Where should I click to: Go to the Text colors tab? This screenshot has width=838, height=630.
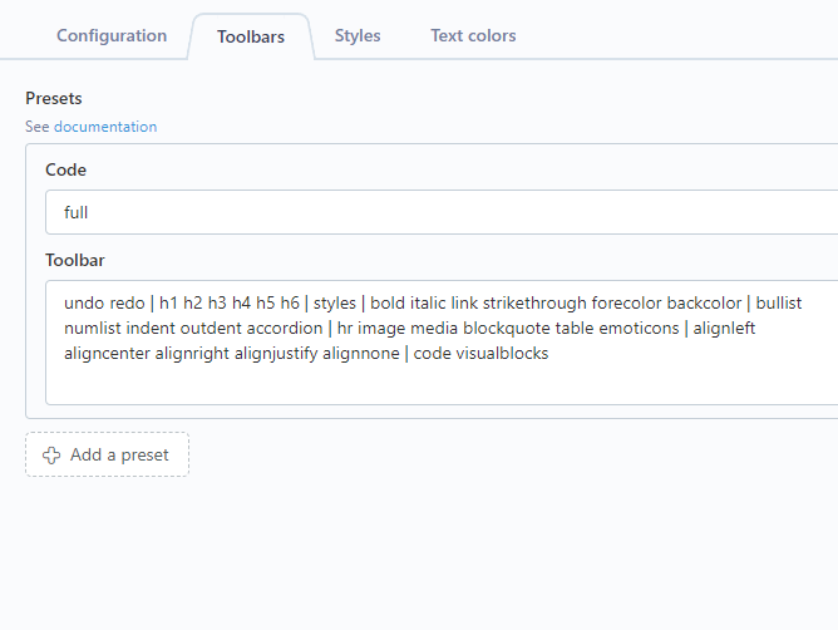tap(474, 36)
